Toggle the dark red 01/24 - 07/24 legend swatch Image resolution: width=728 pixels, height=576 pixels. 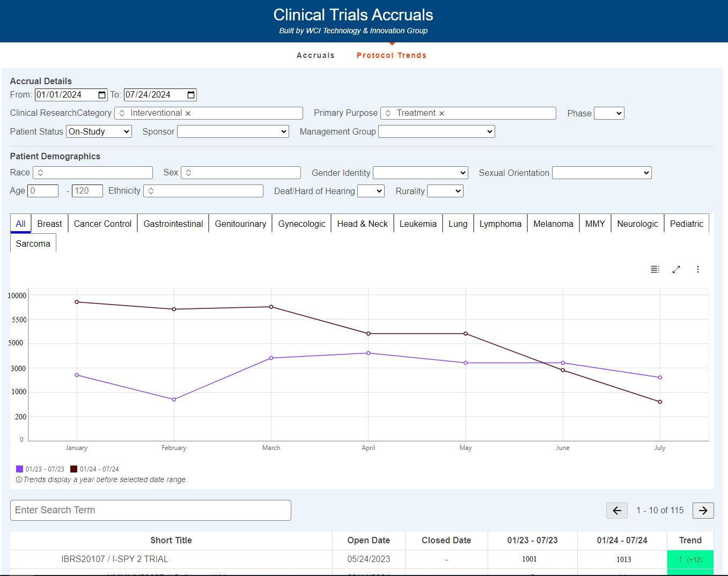tap(74, 469)
